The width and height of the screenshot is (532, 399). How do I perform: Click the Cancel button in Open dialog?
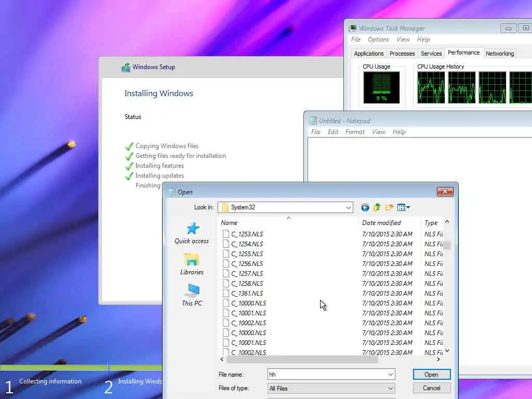click(432, 388)
